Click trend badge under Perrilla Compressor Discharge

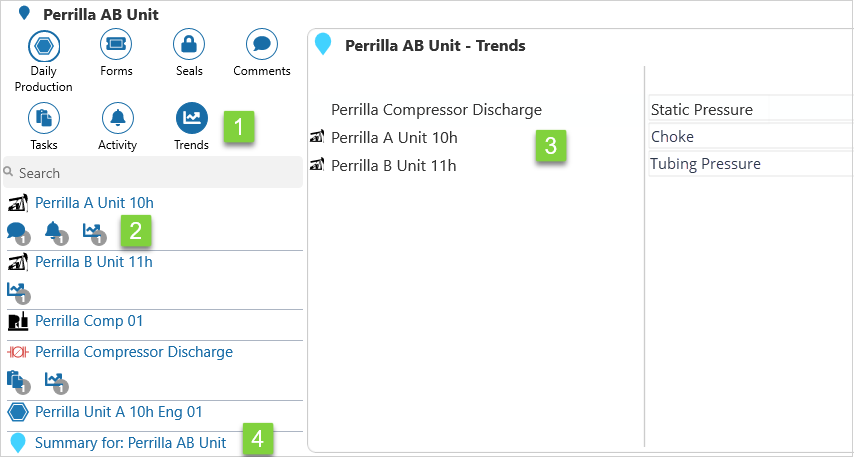(x=54, y=381)
